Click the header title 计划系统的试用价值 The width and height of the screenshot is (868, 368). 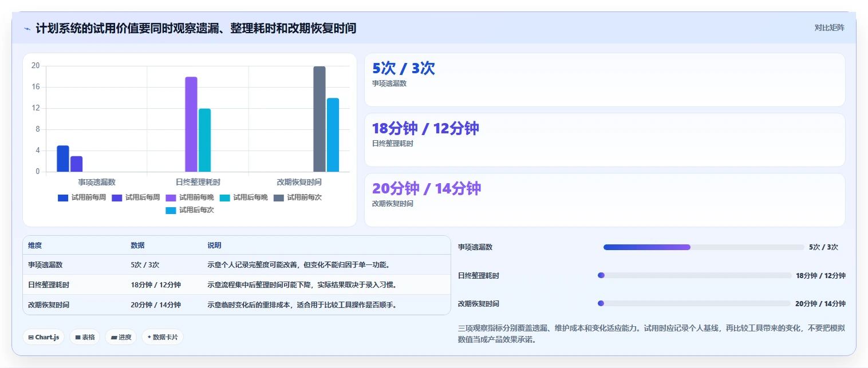coord(196,28)
